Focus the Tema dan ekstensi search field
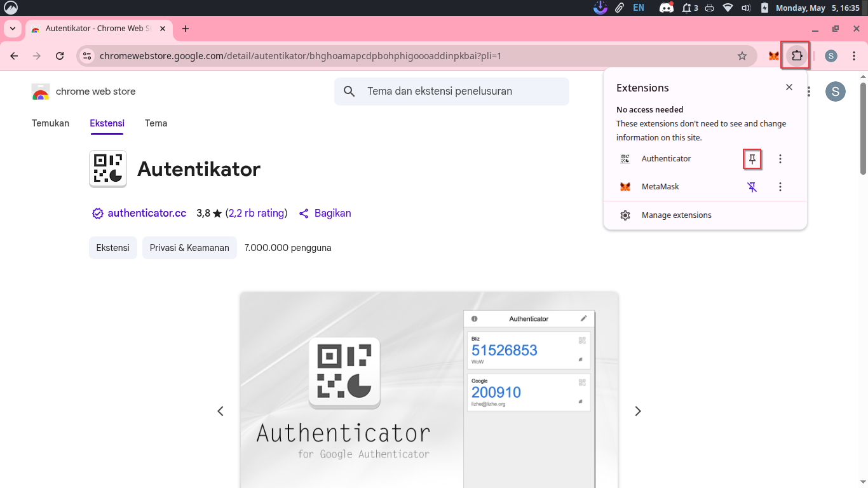This screenshot has width=868, height=488. [x=452, y=91]
